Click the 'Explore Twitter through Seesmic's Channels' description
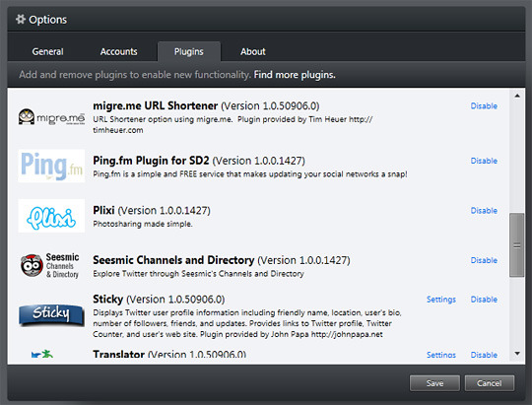This screenshot has height=405, width=532. [x=198, y=274]
